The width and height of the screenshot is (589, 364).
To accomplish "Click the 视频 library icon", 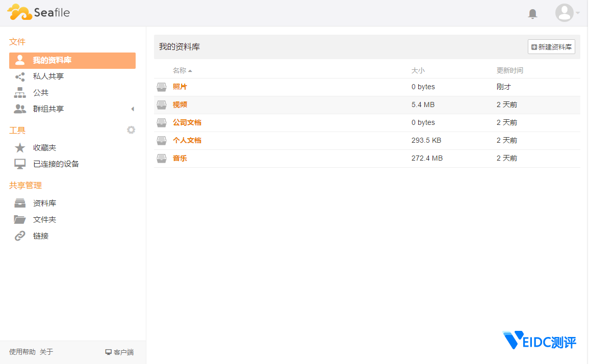I will (x=162, y=105).
